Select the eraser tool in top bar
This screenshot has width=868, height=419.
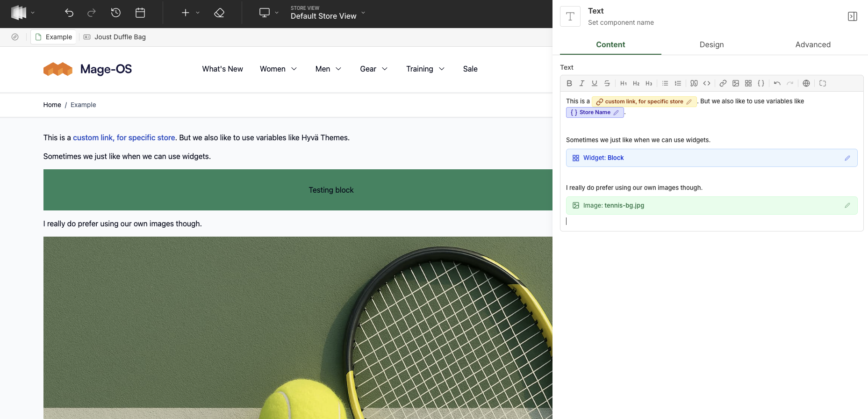click(x=219, y=13)
